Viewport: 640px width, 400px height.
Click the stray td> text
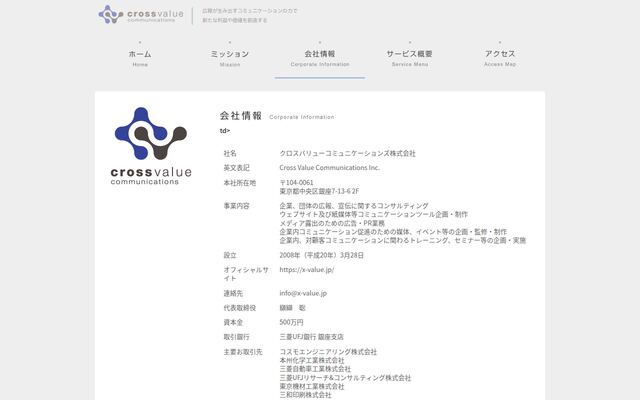pos(225,131)
